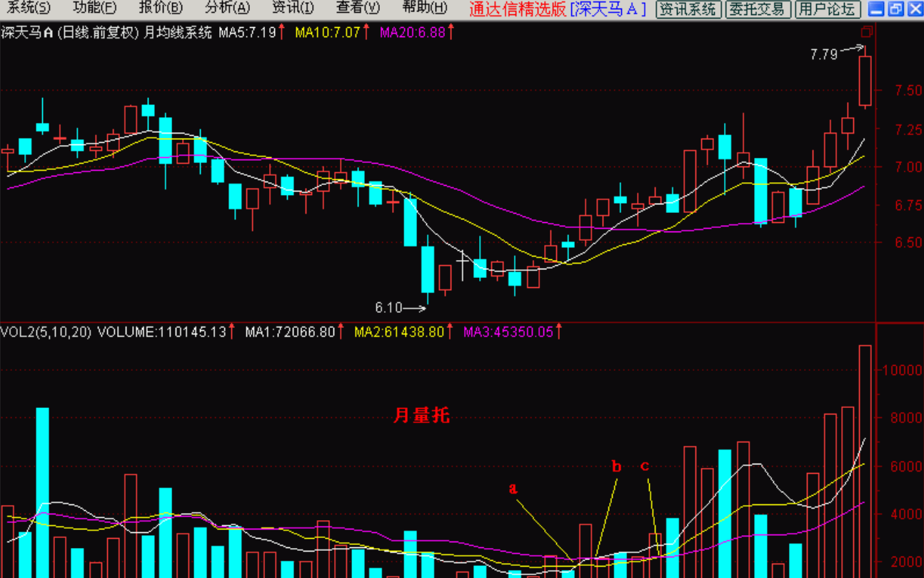
Task: Click the 6.10 low price marker
Action: (388, 308)
